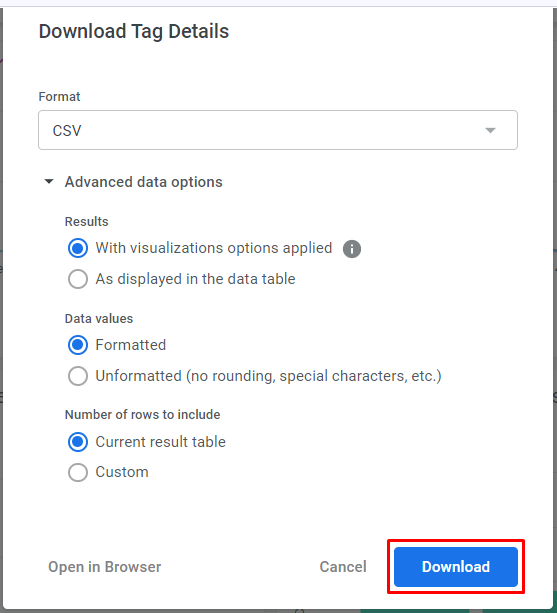Click the Number of rows to include heading
This screenshot has width=557, height=613.
pos(142,414)
